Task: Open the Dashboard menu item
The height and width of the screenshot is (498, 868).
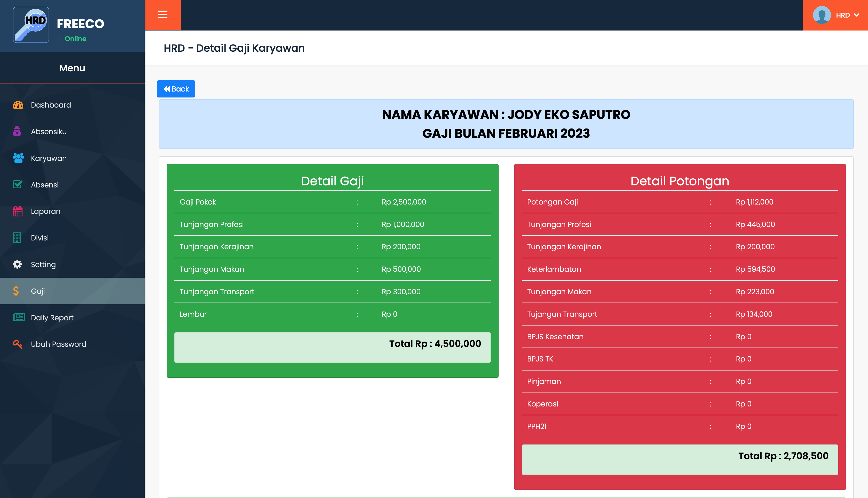Action: click(x=72, y=105)
